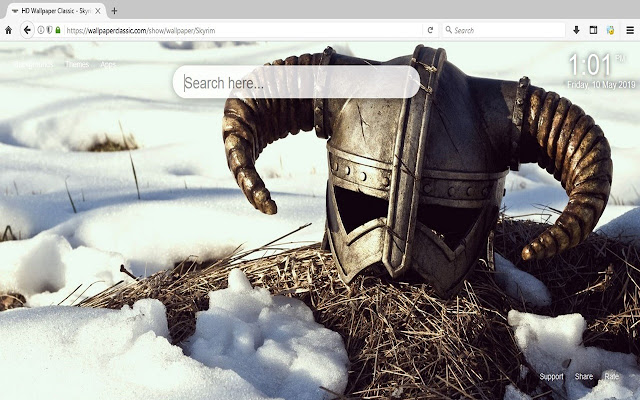
Task: Show the sidebar panel icon
Action: click(x=593, y=30)
